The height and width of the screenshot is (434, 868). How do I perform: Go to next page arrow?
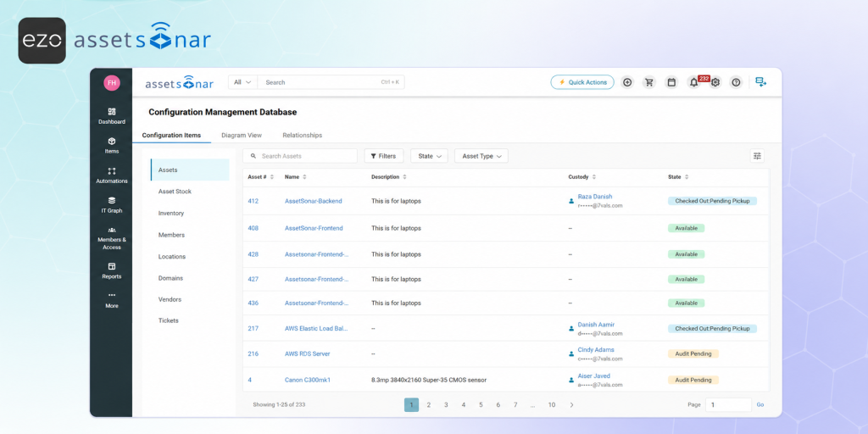(x=572, y=404)
